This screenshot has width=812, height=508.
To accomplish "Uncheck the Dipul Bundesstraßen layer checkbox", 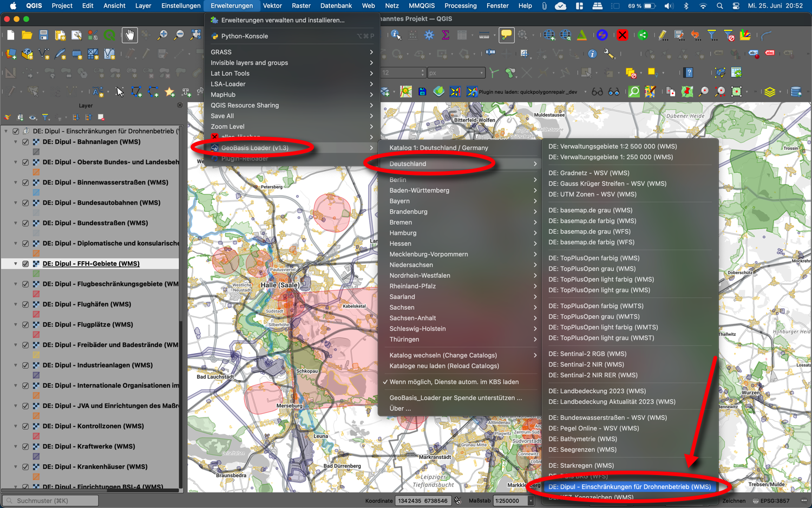I will click(x=25, y=223).
